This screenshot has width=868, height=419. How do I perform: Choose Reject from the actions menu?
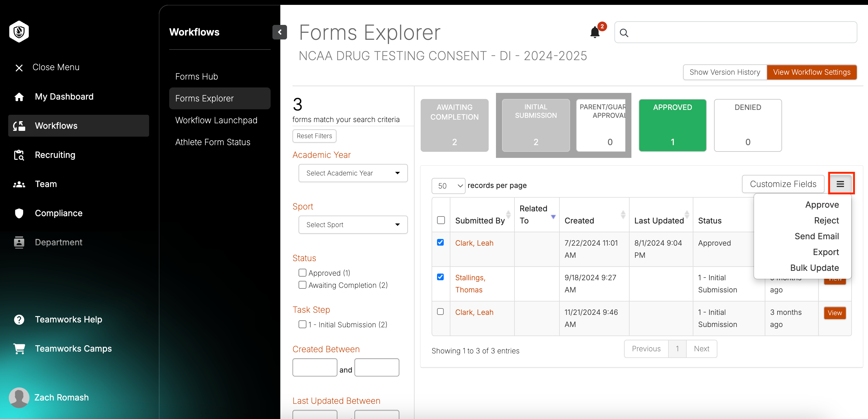point(826,221)
